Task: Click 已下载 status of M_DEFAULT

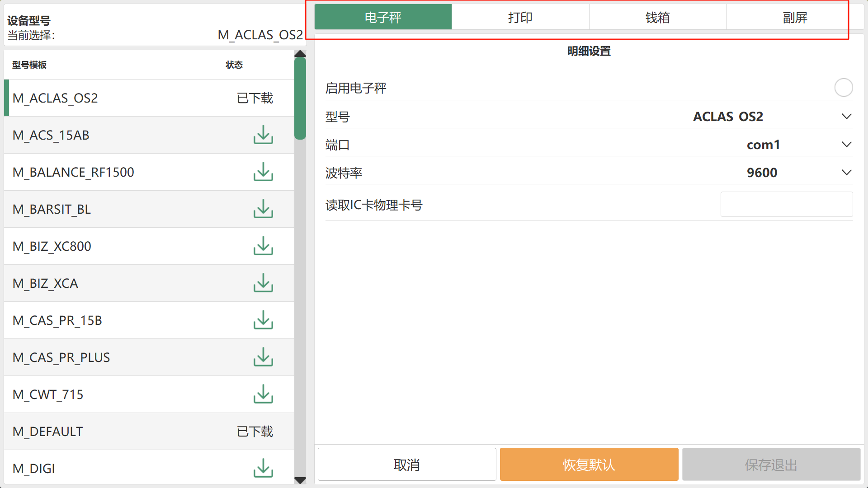Action: click(x=255, y=432)
